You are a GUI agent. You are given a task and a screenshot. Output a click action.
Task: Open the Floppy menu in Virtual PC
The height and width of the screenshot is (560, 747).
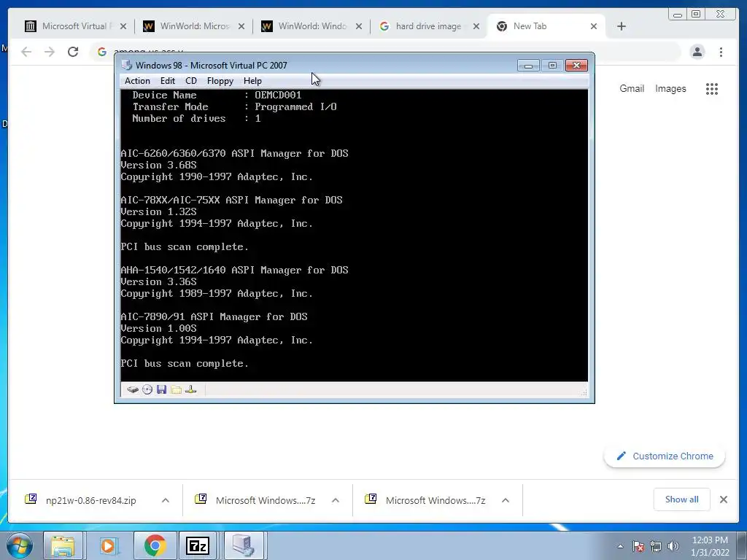point(220,81)
